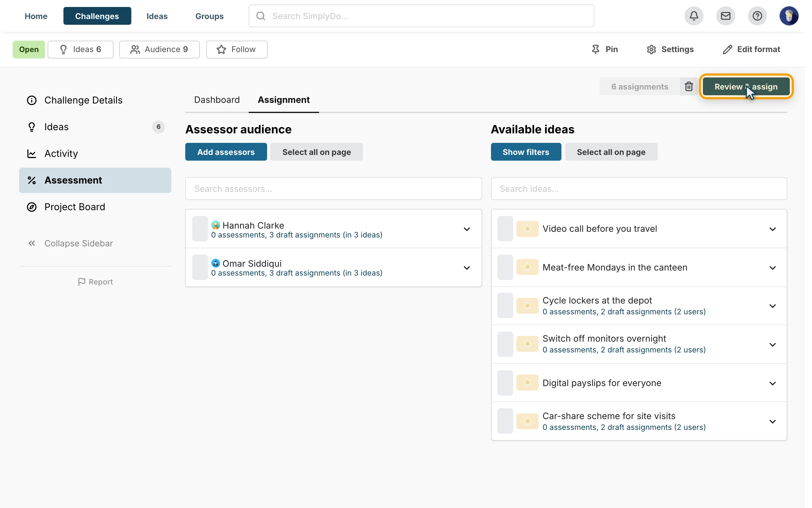Viewport: 812px width, 508px height.
Task: Delete draft assignments with trash icon
Action: click(x=689, y=87)
